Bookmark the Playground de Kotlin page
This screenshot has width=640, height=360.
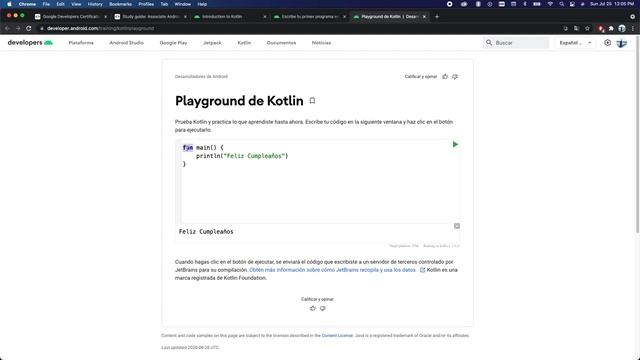(x=312, y=101)
